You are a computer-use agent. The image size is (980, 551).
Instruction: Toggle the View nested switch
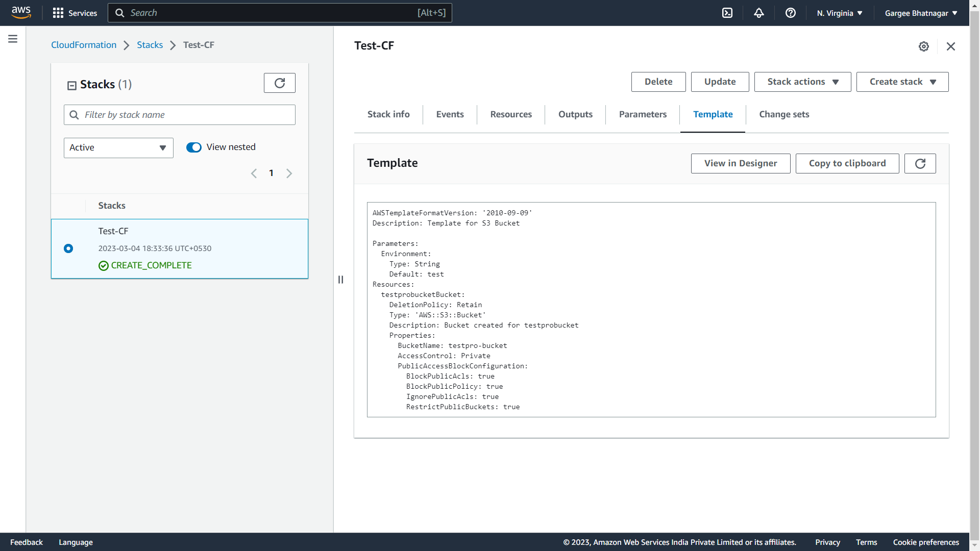click(194, 147)
